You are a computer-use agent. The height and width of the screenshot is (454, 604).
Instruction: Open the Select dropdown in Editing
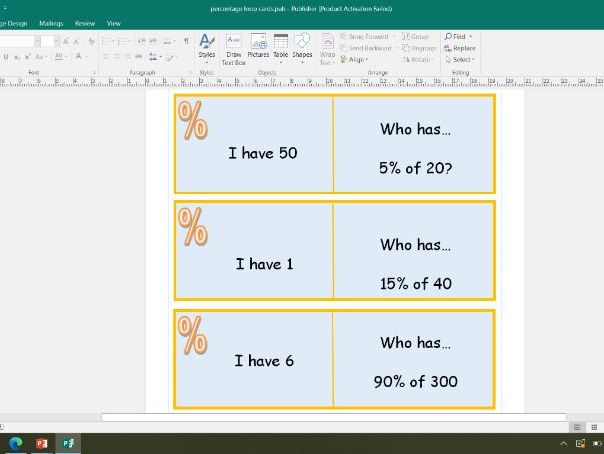click(460, 60)
